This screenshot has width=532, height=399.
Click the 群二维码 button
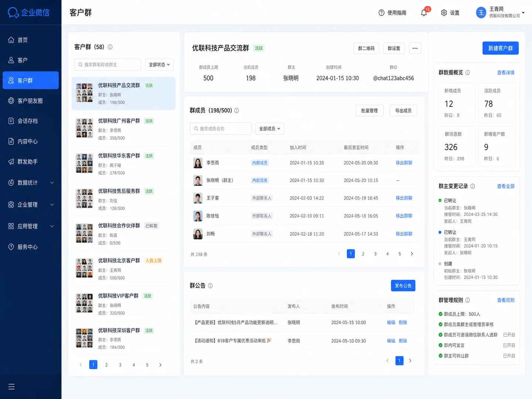pyautogui.click(x=366, y=48)
